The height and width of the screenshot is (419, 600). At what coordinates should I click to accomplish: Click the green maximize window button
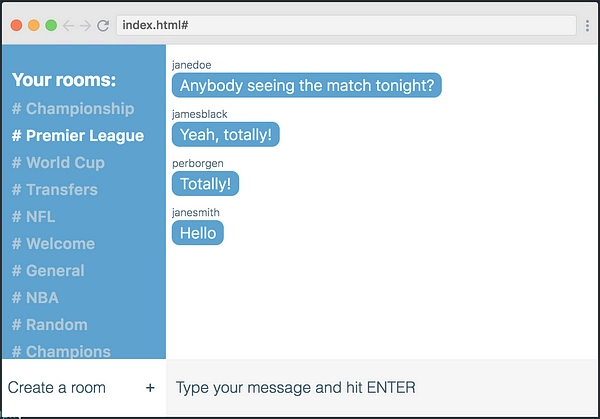[51, 25]
